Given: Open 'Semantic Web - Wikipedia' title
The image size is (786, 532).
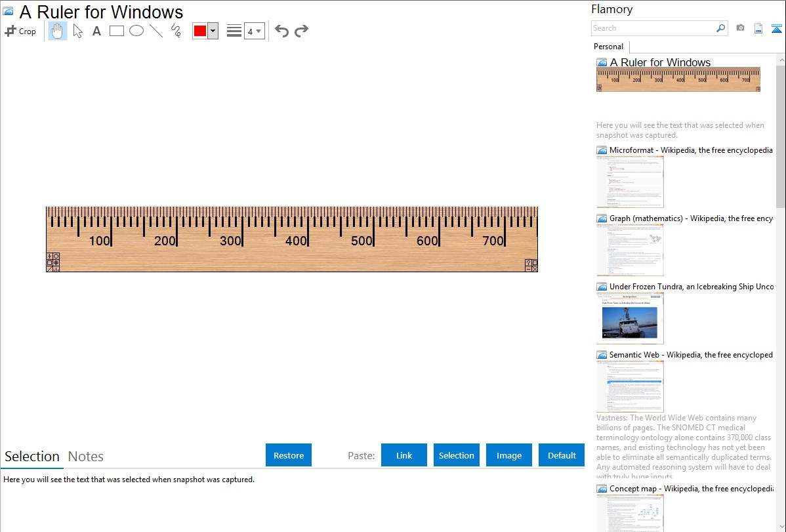Looking at the screenshot, I should (691, 354).
